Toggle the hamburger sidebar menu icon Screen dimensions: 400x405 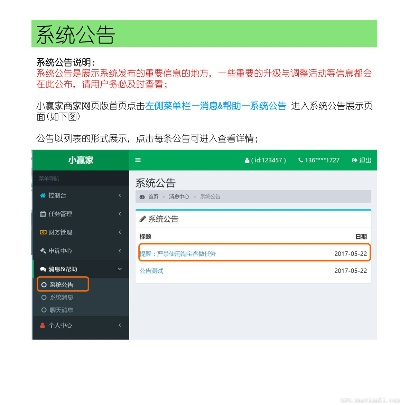[x=138, y=160]
